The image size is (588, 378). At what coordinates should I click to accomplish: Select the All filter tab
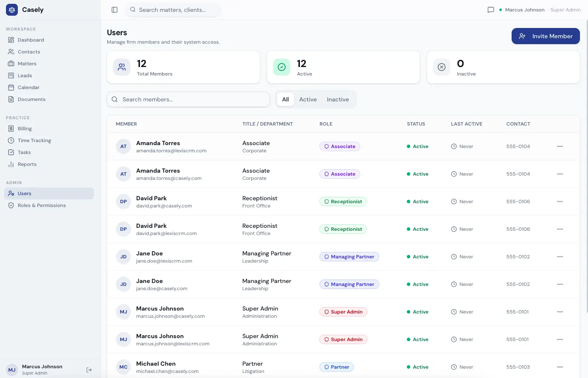tap(286, 99)
